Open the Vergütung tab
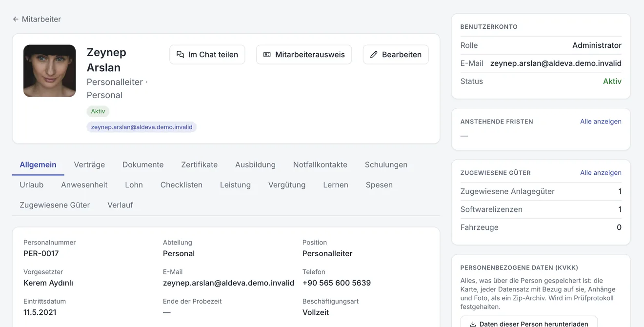This screenshot has height=327, width=644. pyautogui.click(x=287, y=185)
